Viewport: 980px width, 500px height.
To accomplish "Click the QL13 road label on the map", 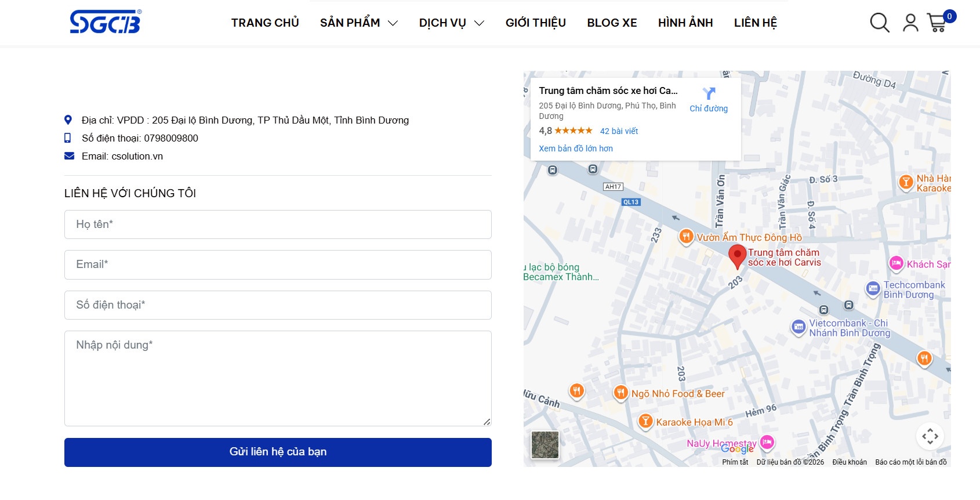I will [x=631, y=202].
